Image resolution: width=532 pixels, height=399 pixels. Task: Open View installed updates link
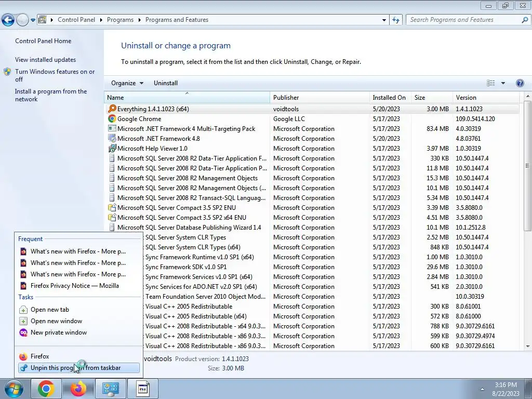(46, 59)
